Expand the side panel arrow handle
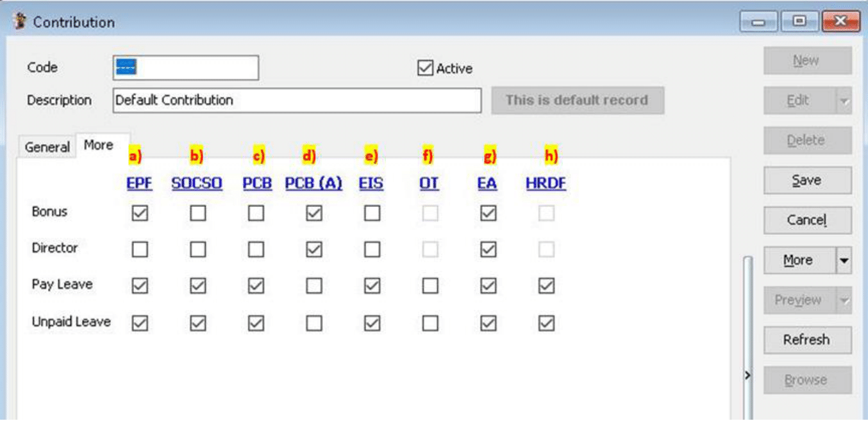Viewport: 868px width, 421px height. click(747, 375)
